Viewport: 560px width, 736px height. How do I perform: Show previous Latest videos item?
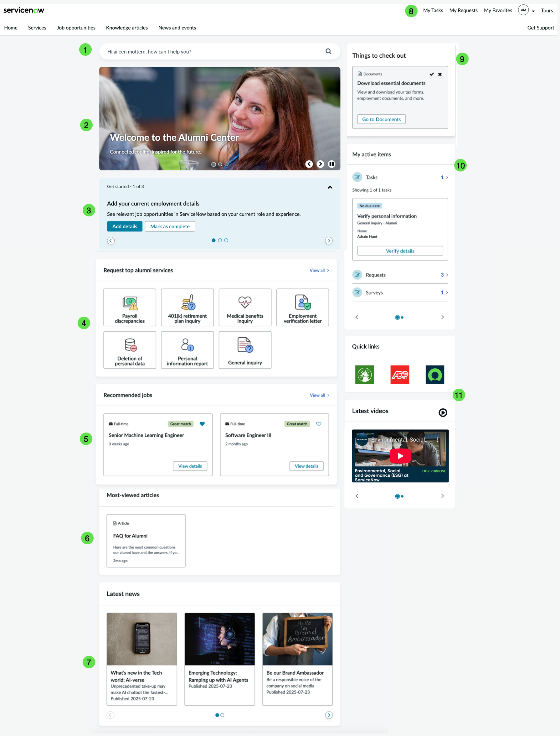click(x=357, y=496)
